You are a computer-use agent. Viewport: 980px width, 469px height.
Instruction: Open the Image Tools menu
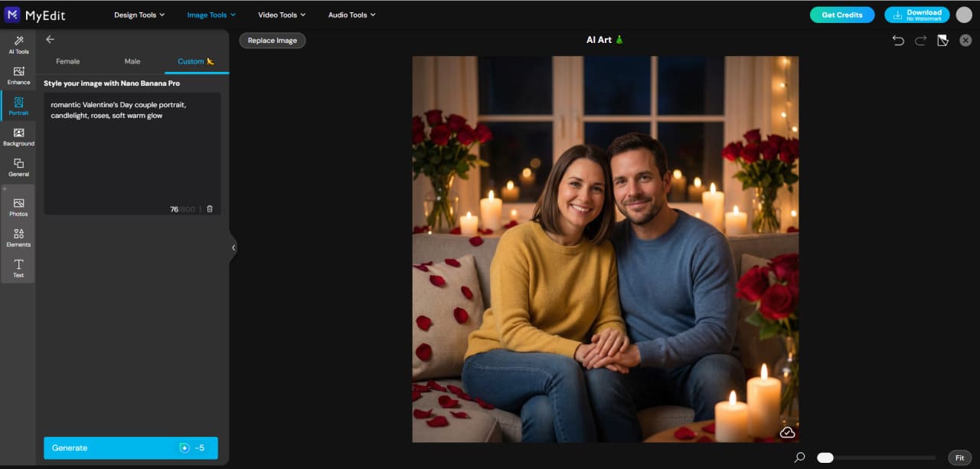tap(211, 14)
